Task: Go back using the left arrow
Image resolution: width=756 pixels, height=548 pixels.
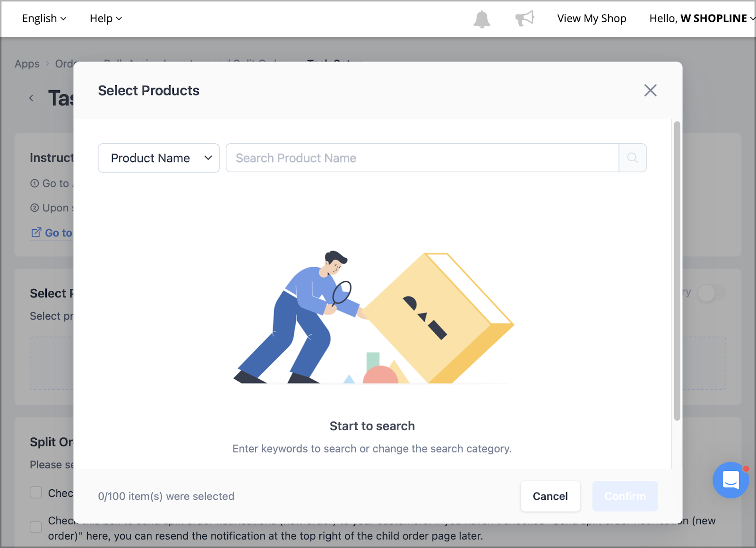Action: (x=31, y=98)
